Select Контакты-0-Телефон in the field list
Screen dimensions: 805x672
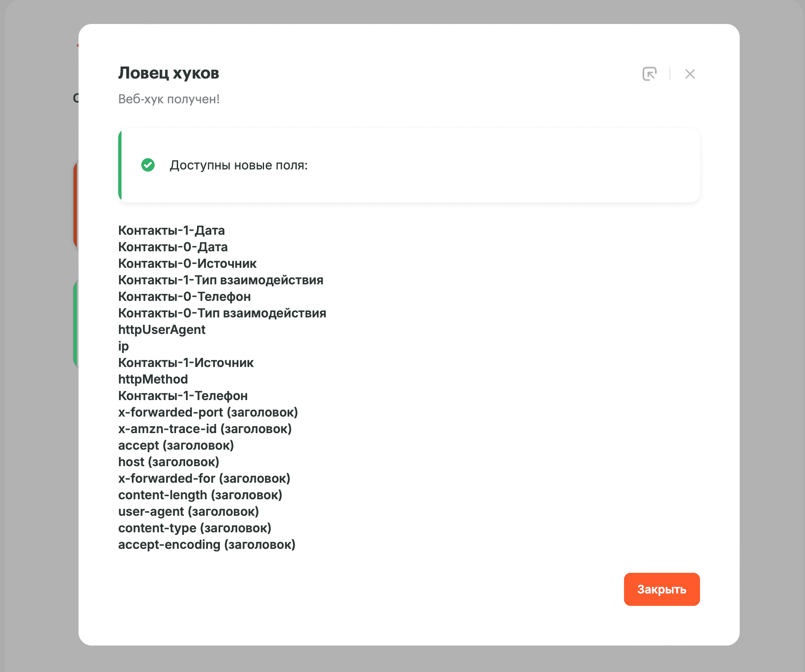tap(184, 296)
